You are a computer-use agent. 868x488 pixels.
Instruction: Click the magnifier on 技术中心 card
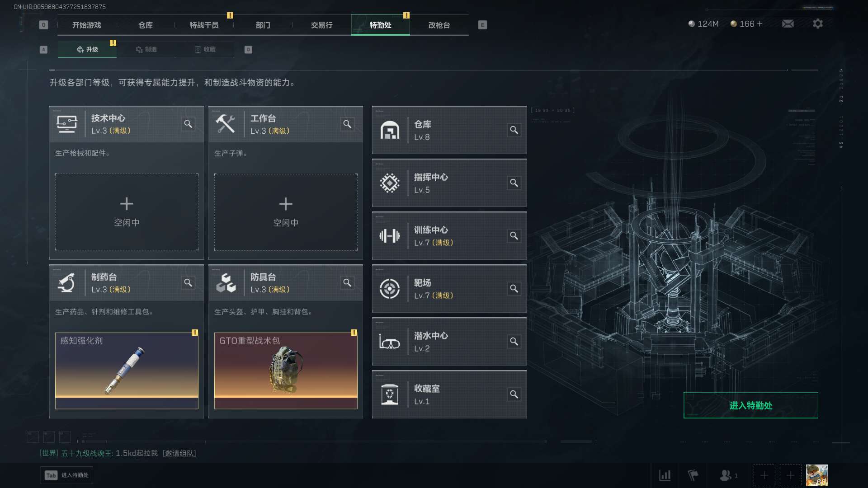tap(188, 124)
